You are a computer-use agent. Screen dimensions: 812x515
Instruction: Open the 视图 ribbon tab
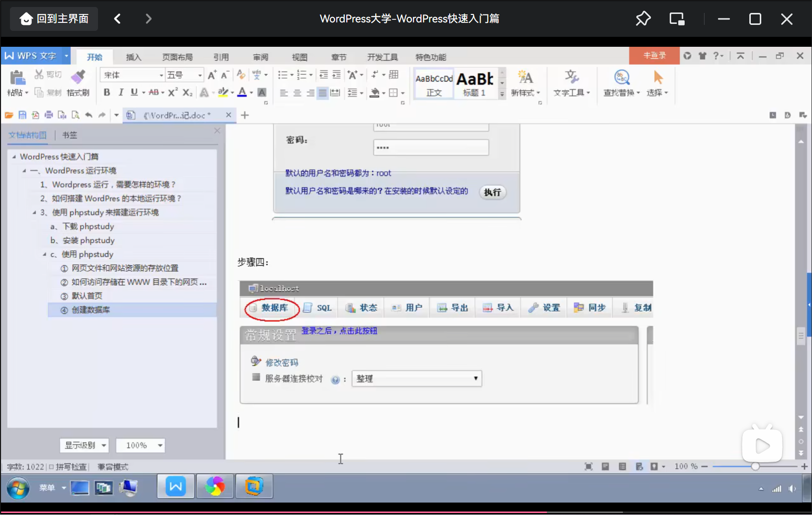(x=300, y=57)
